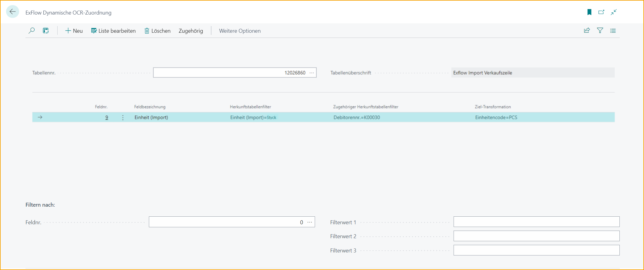Screen dimensions: 644x270
Task: Click the layout view icon beside search
Action: click(46, 31)
